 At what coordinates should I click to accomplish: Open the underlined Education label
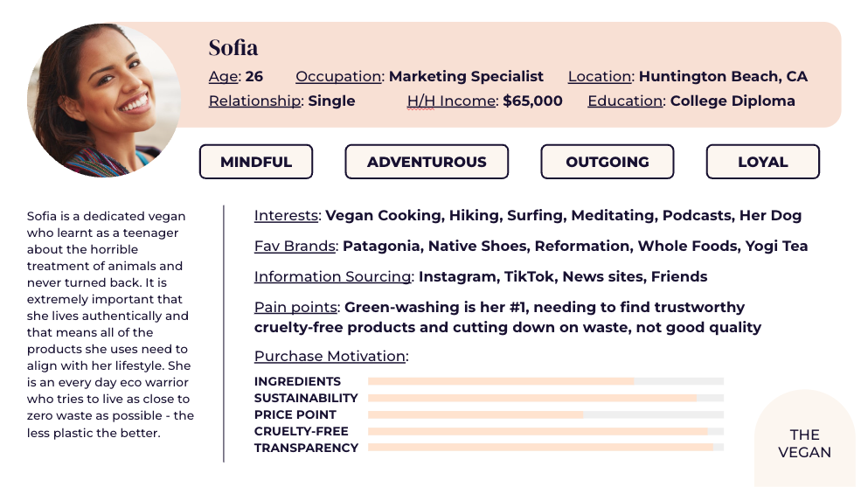[x=625, y=101]
